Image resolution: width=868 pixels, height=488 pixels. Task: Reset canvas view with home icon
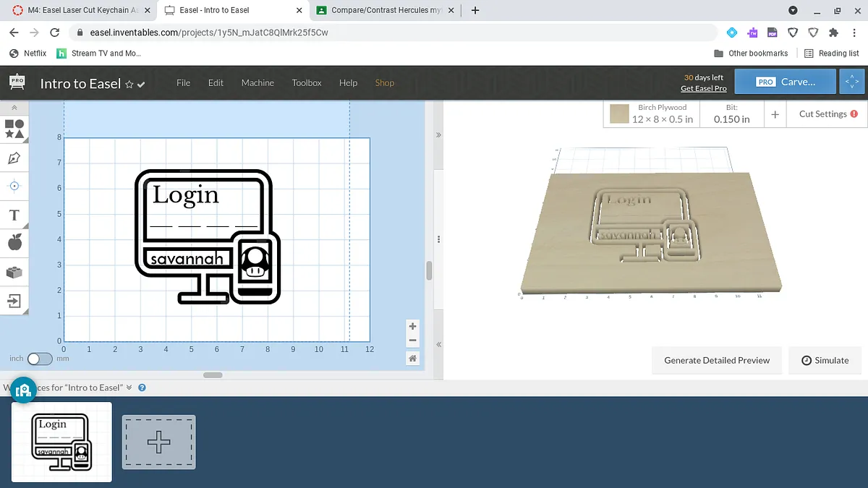pos(412,358)
